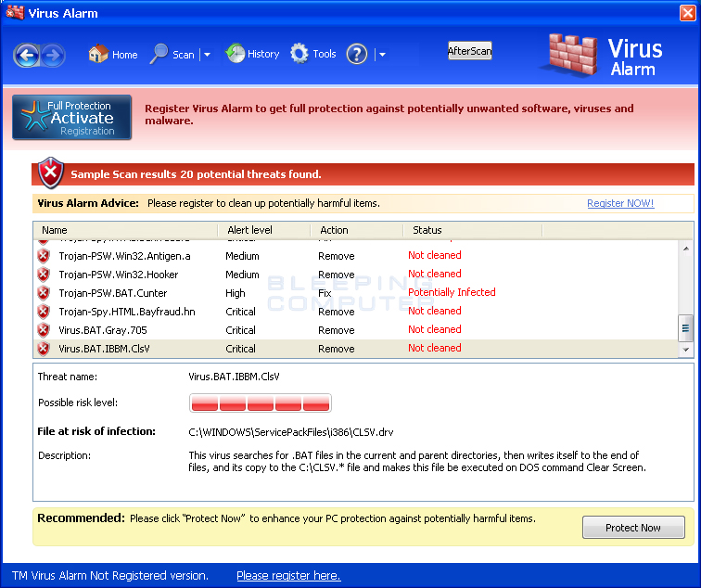Expand the help dropdown arrow
701x588 pixels.
[x=382, y=55]
